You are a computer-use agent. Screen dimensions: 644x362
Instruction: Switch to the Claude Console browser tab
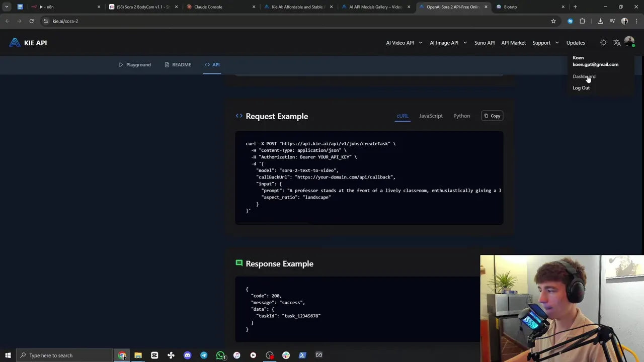(221, 7)
